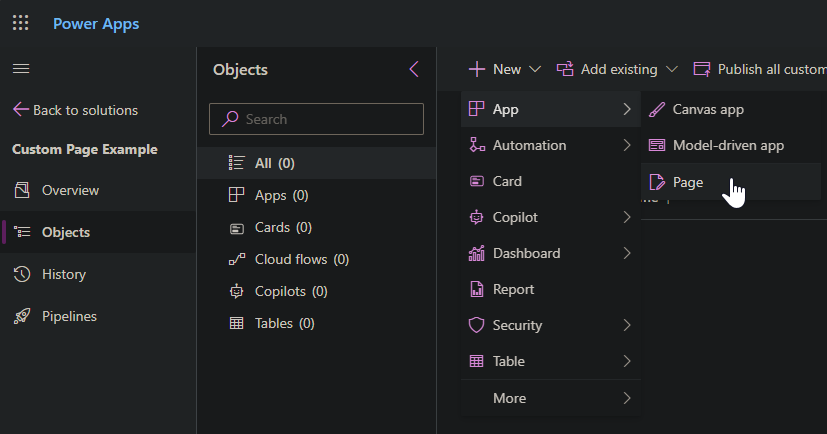Choose Security in the New menu
This screenshot has width=827, height=434.
(551, 325)
